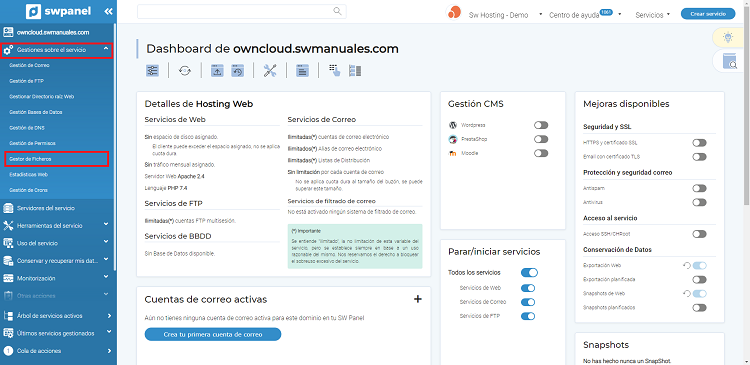Click the grid with pointer hand icon
Image resolution: width=750 pixels, height=365 pixels.
[x=335, y=71]
